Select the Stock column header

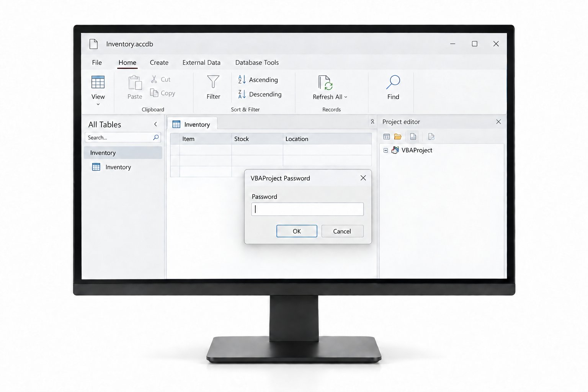tap(257, 139)
